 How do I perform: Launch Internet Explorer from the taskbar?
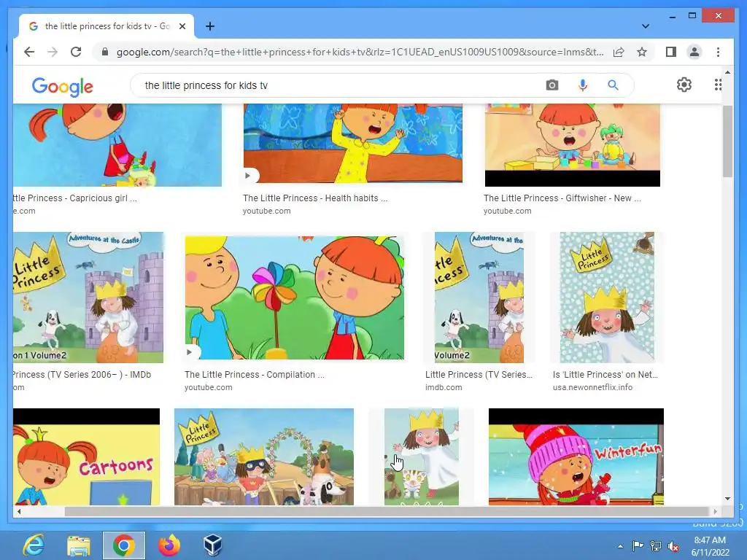click(x=34, y=545)
